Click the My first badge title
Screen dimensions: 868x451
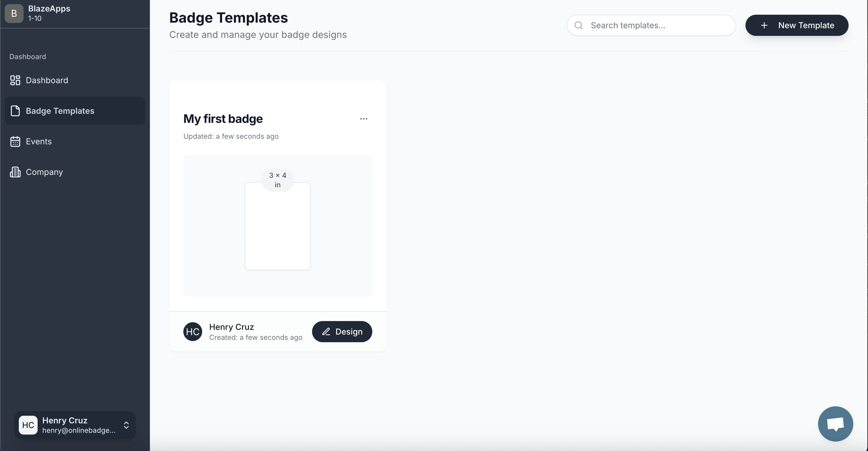pos(223,119)
